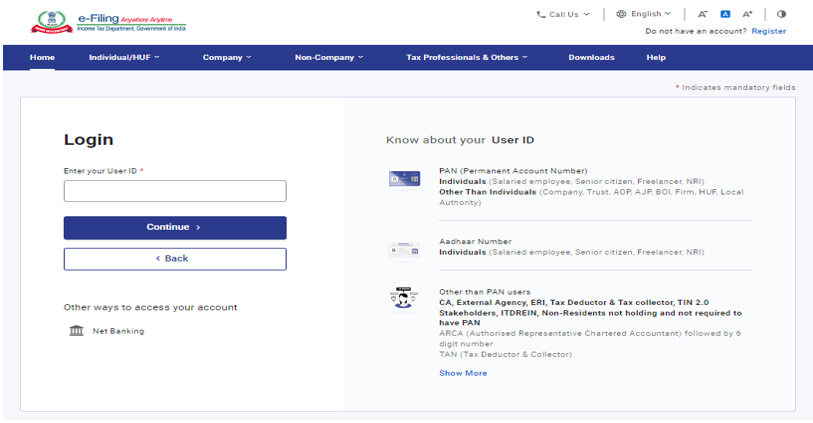813x423 pixels.
Task: Click 'Other than PAN users' text
Action: (x=485, y=292)
